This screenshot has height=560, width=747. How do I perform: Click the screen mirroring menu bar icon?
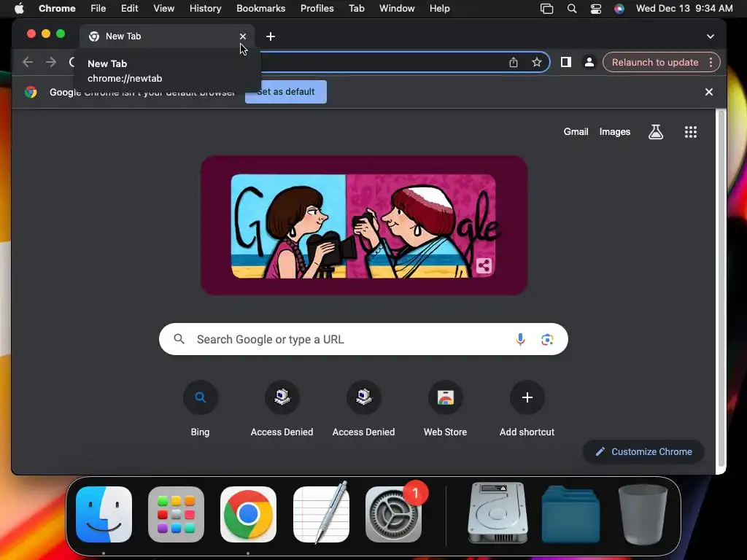click(x=546, y=8)
